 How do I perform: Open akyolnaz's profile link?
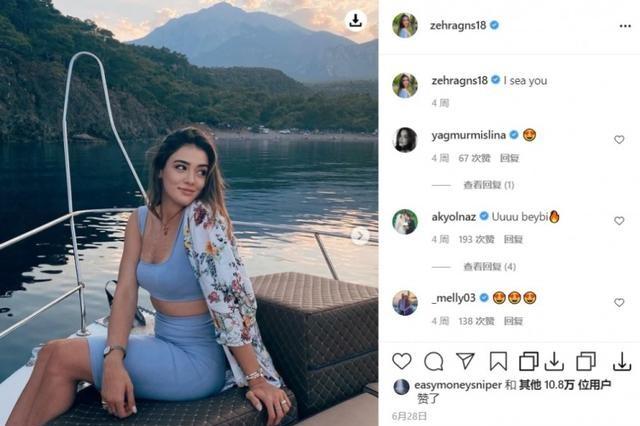point(453,217)
